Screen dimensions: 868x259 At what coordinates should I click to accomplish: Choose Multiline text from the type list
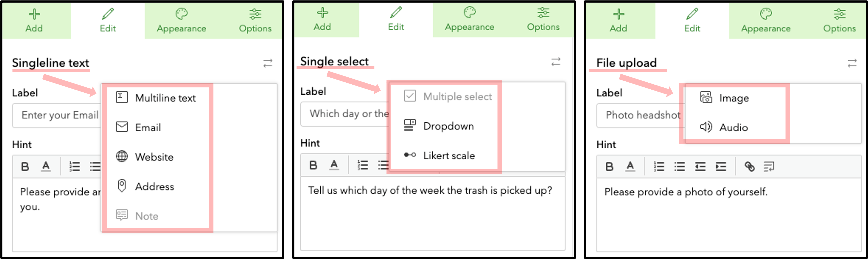coord(165,98)
